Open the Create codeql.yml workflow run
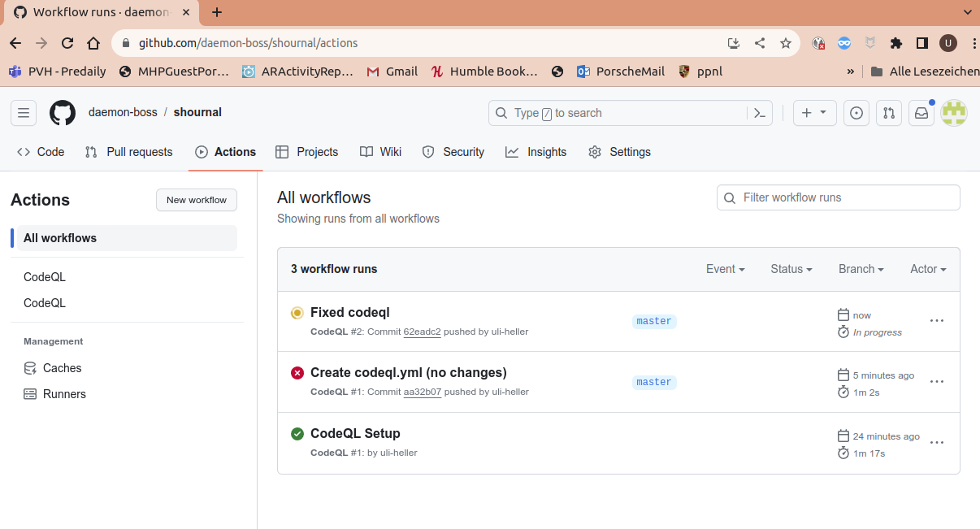980x529 pixels. click(408, 373)
